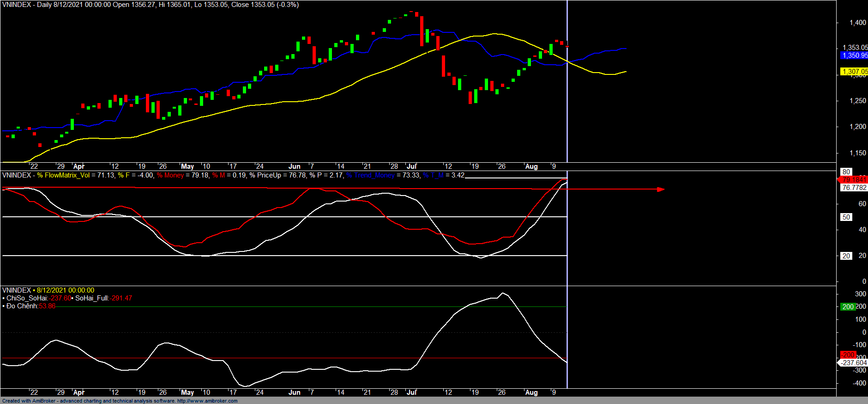The image size is (868, 404).
Task: Select the red 79.1841 value marker
Action: 853,179
